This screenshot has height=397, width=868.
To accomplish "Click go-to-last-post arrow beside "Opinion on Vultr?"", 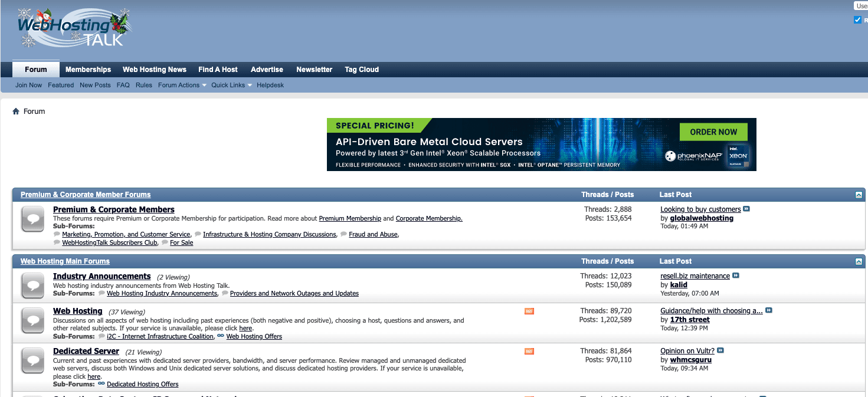I will click(720, 350).
